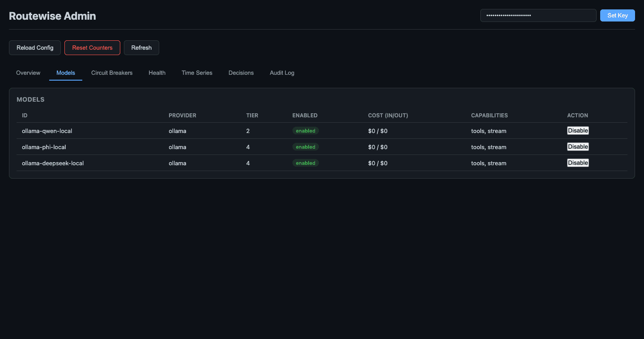Focus the masked API key field

538,15
